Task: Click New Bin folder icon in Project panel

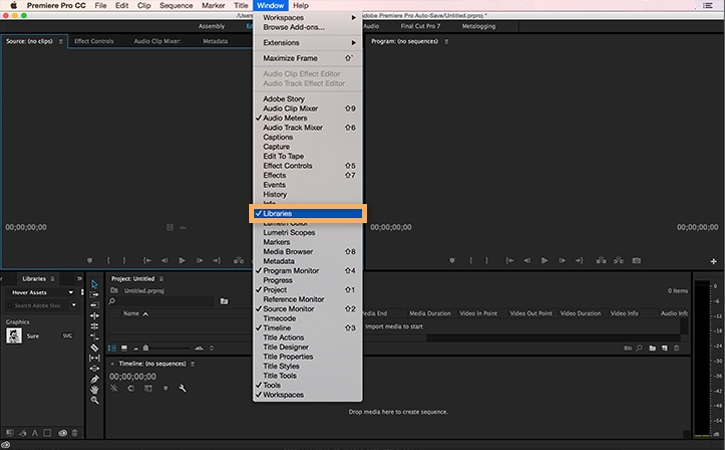Action: (x=652, y=348)
